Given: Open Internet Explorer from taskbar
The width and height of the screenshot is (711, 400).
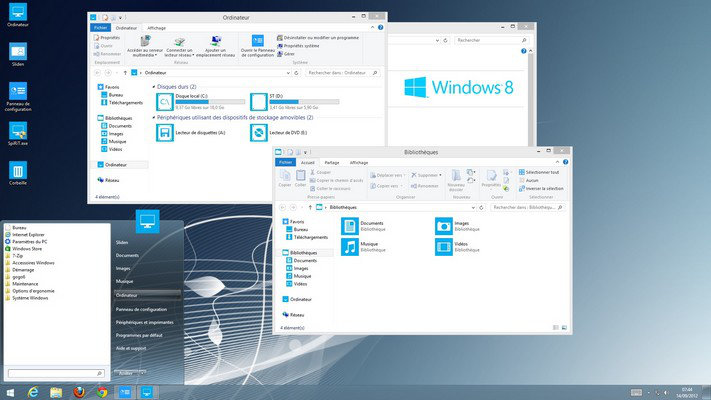Looking at the screenshot, I should [x=33, y=392].
